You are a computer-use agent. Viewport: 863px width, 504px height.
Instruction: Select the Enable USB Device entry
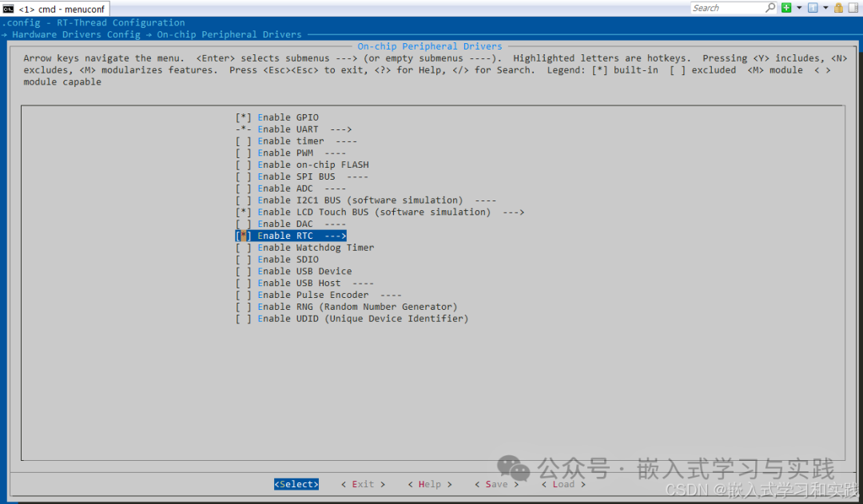click(x=294, y=272)
